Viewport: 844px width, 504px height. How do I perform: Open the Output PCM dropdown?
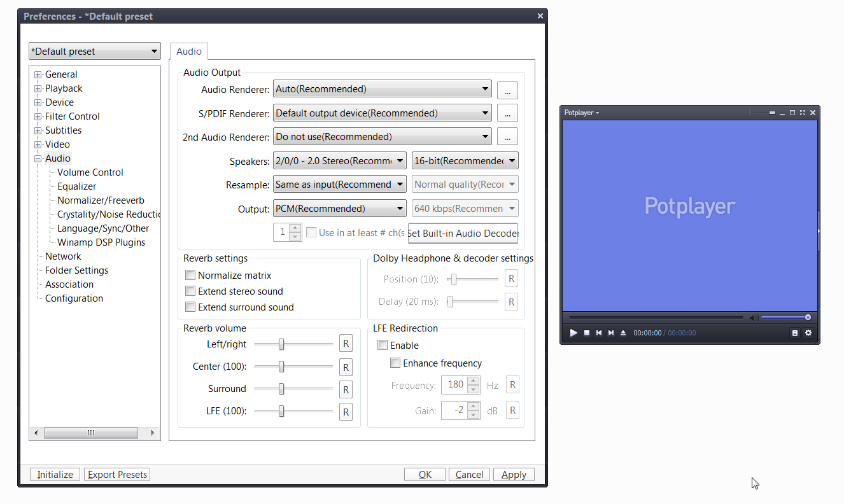pos(340,209)
